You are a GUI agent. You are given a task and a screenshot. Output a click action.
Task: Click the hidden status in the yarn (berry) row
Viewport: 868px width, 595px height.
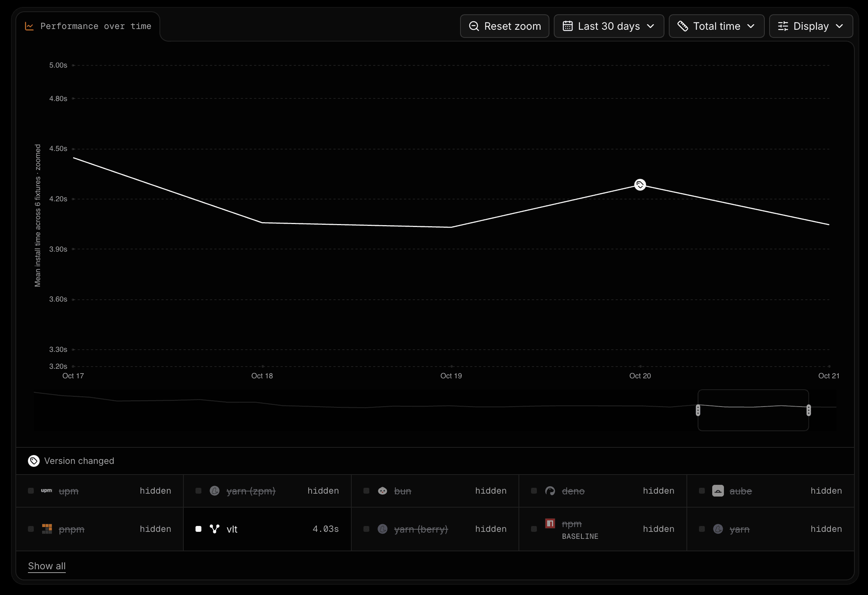tap(491, 529)
